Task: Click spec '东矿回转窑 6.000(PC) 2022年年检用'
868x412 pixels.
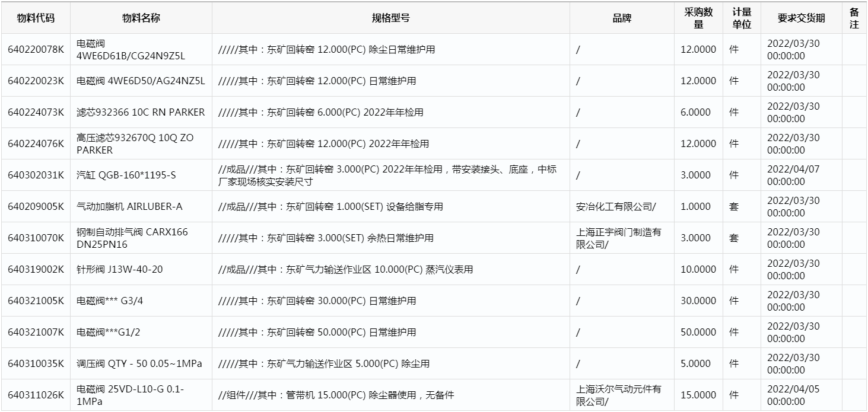Action: pos(321,113)
